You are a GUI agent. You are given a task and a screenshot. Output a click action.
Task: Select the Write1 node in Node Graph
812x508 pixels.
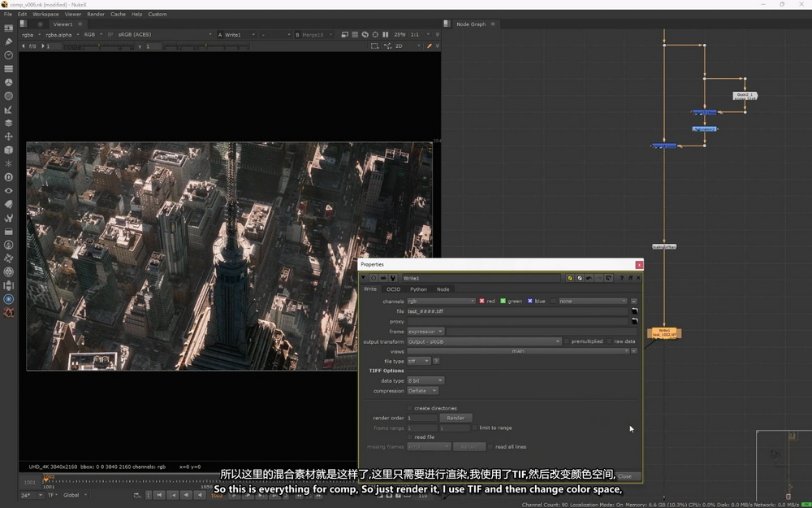click(x=664, y=332)
